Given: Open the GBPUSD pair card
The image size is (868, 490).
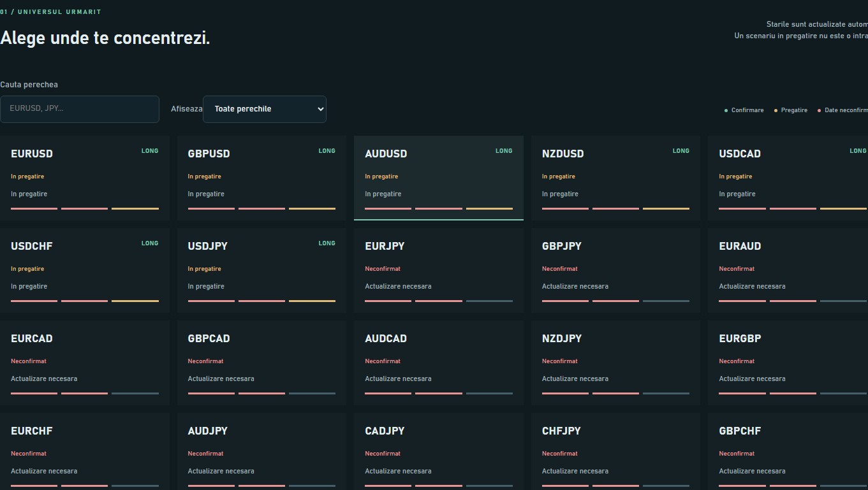Looking at the screenshot, I should 261,178.
